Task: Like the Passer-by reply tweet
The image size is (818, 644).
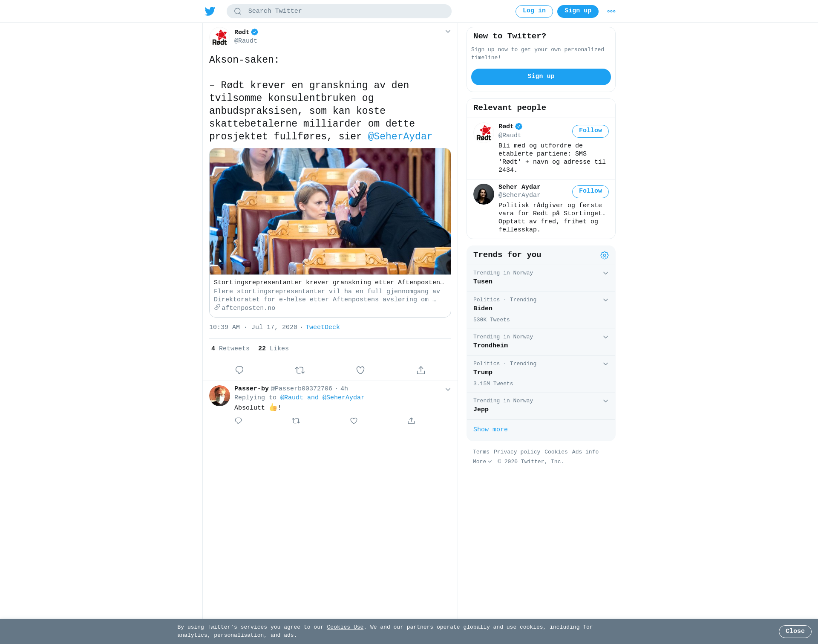Action: coord(354,421)
